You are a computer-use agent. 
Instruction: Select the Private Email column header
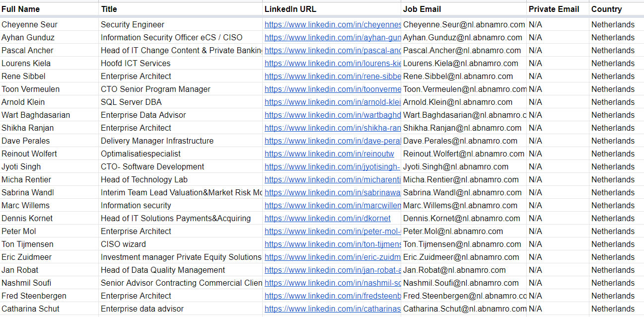558,9
